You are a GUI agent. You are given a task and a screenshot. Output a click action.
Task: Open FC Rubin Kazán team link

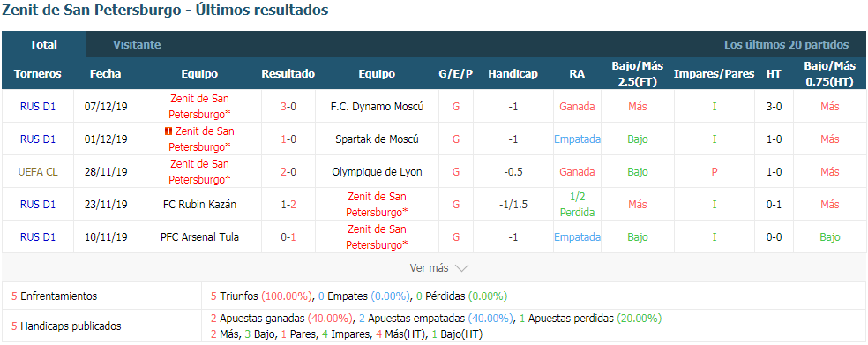pyautogui.click(x=199, y=205)
